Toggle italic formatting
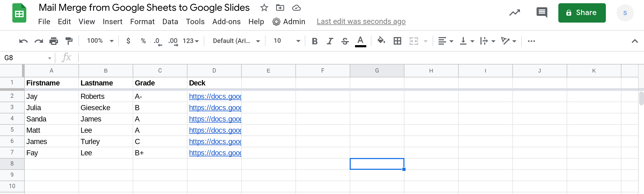The image size is (644, 194). tap(330, 41)
